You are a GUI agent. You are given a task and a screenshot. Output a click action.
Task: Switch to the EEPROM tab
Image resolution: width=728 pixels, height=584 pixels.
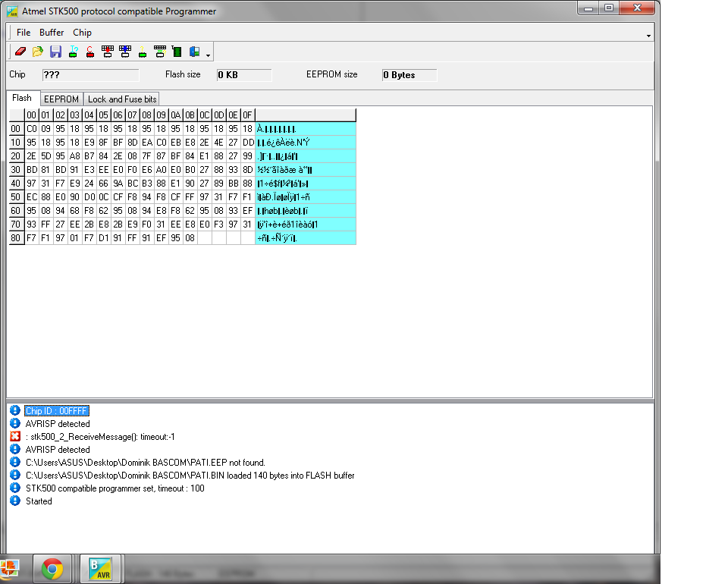61,99
